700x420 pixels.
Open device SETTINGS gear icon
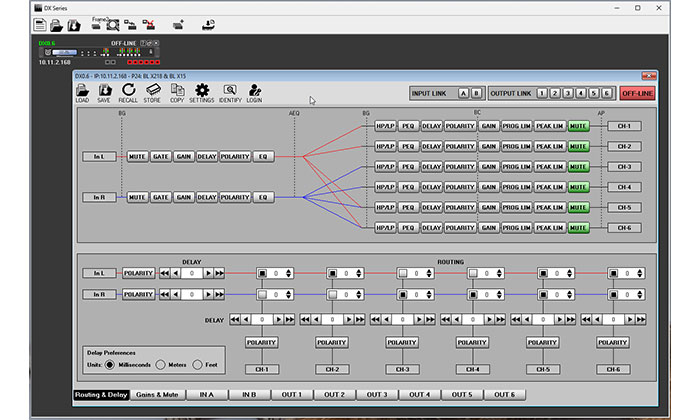pyautogui.click(x=202, y=90)
